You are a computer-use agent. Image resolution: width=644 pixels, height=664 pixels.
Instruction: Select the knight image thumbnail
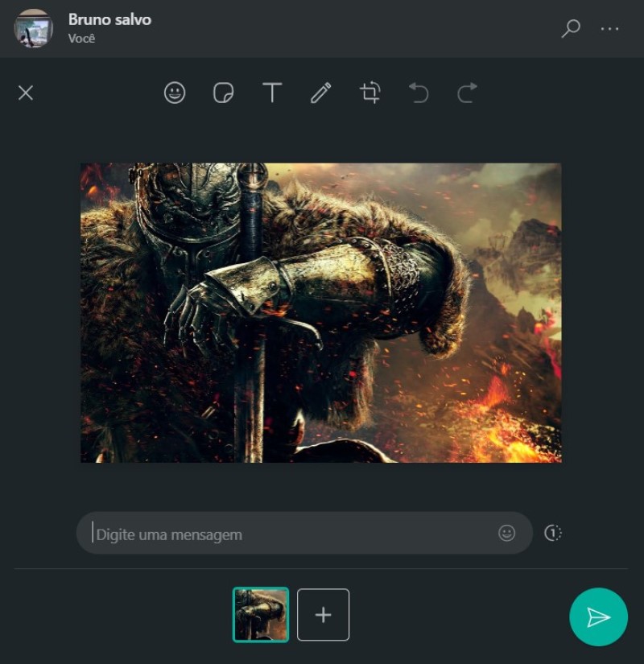coord(261,614)
